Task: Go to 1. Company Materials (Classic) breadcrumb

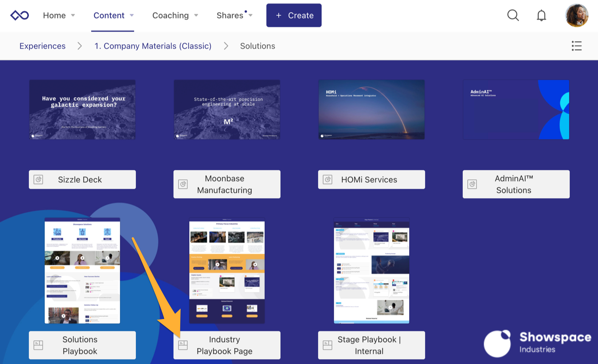Action: tap(153, 46)
